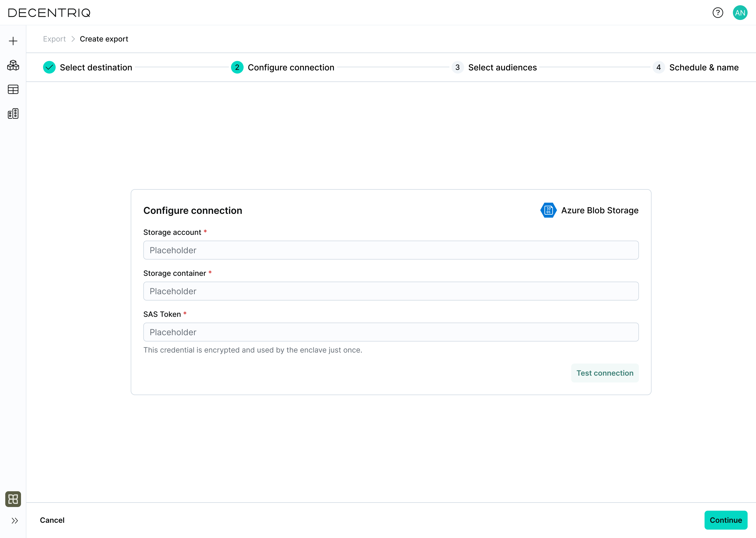
Task: Click the plus icon in the sidebar
Action: pos(13,41)
